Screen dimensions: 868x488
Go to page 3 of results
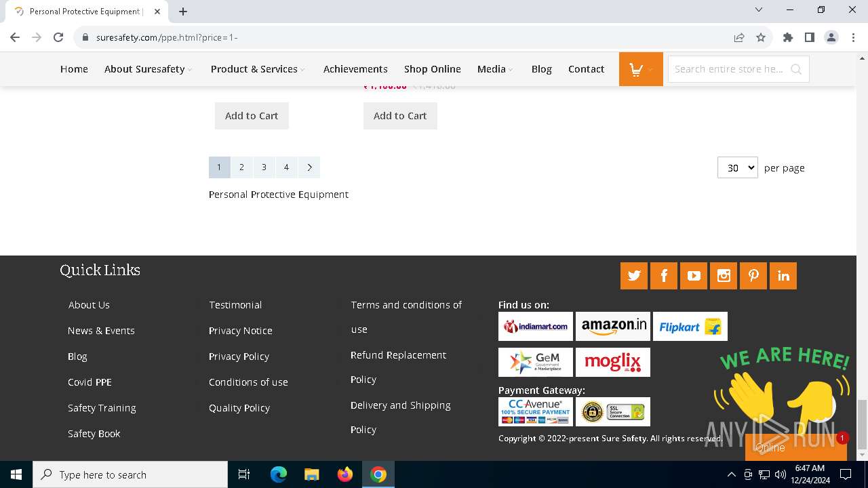click(264, 167)
